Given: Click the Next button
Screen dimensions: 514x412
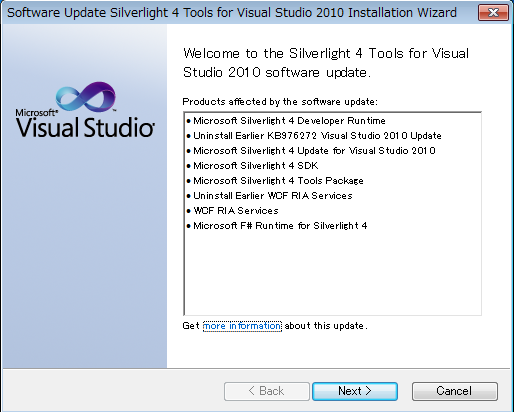Looking at the screenshot, I should click(x=355, y=391).
